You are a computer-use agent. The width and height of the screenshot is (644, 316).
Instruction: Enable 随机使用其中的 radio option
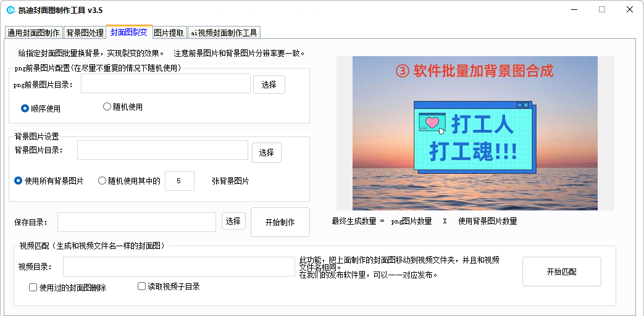pyautogui.click(x=129, y=181)
